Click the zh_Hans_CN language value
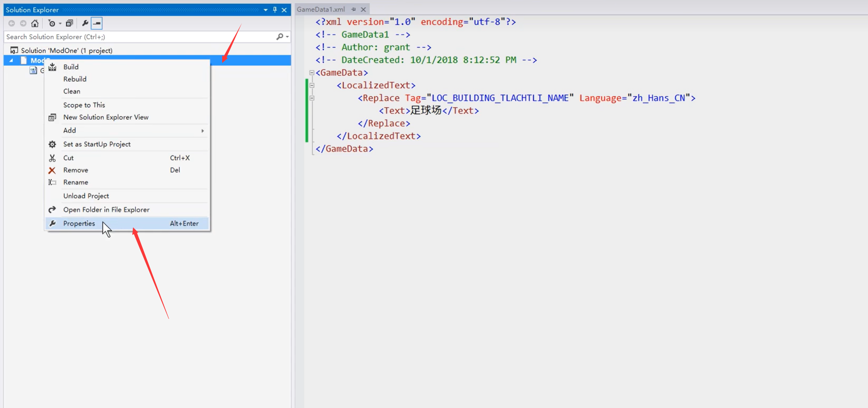 coord(659,98)
